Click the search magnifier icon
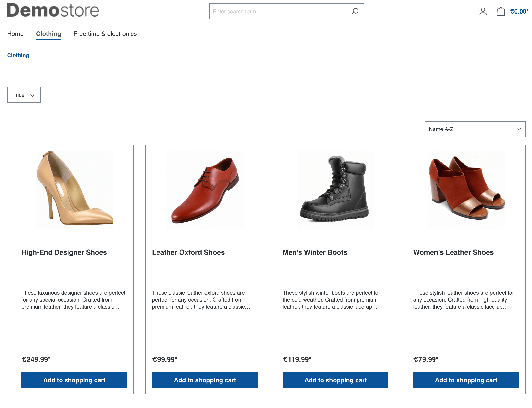The image size is (532, 408). click(355, 11)
